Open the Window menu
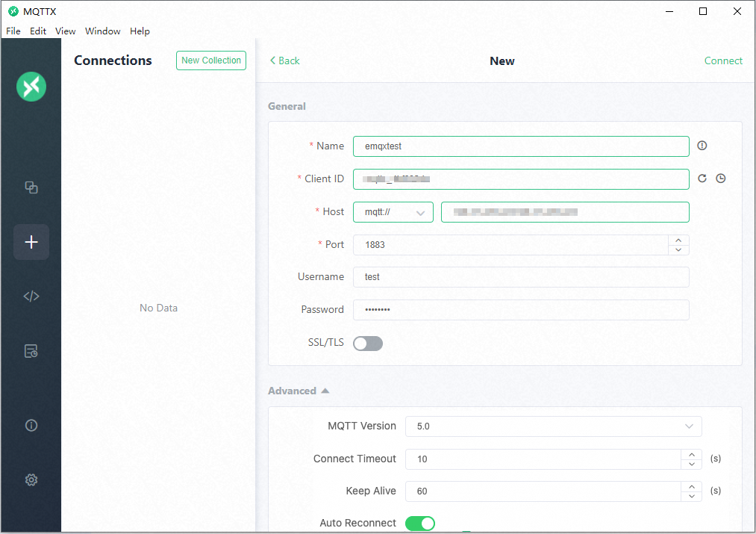Viewport: 756px width, 534px height. 103,31
